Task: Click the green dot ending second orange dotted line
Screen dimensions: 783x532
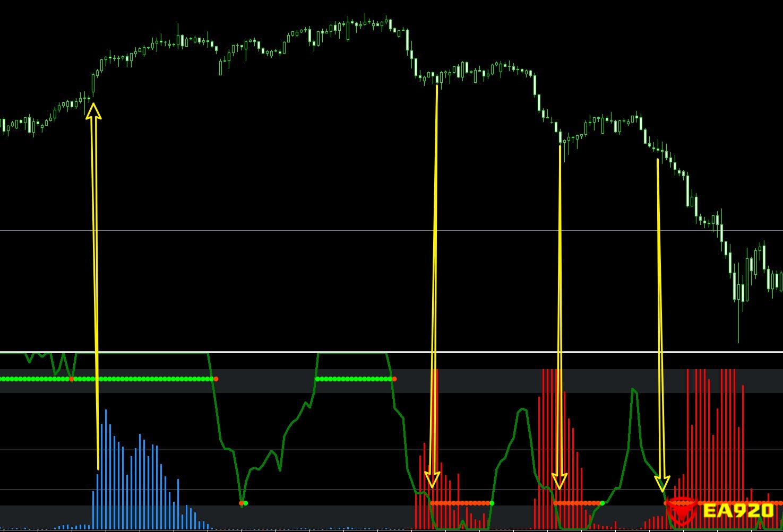Action: click(602, 503)
